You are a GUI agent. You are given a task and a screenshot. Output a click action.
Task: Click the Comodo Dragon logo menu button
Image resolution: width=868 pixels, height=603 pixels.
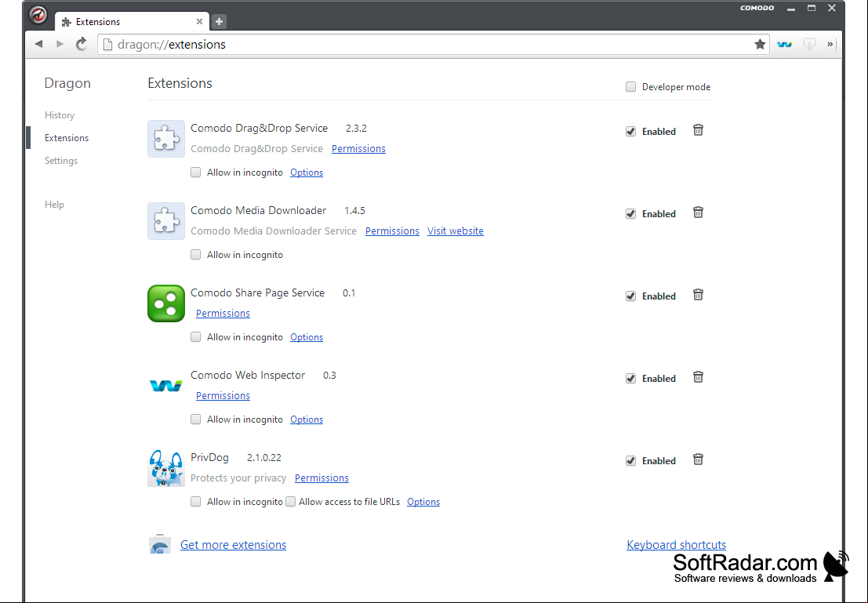(38, 15)
